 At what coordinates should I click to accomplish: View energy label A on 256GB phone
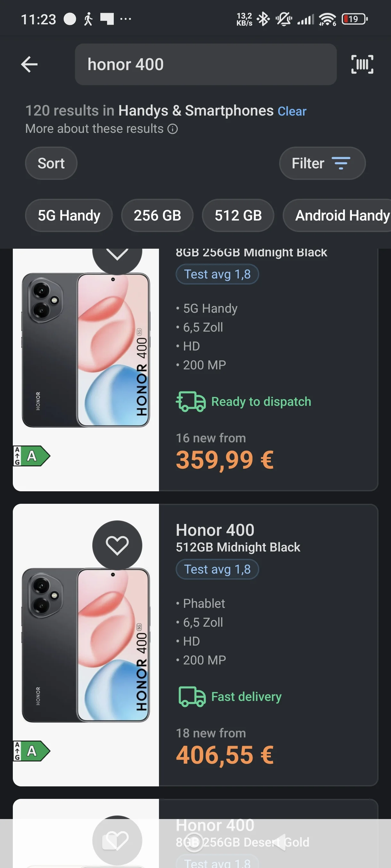tap(32, 456)
